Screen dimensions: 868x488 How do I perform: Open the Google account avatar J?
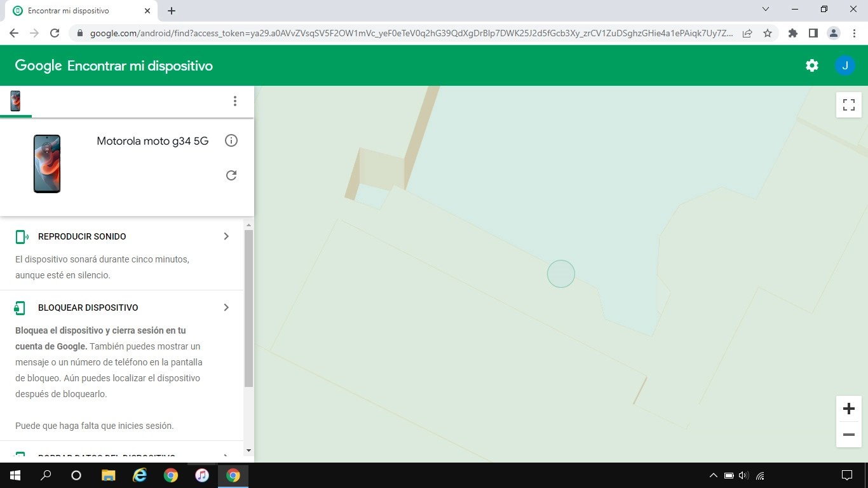(x=845, y=65)
